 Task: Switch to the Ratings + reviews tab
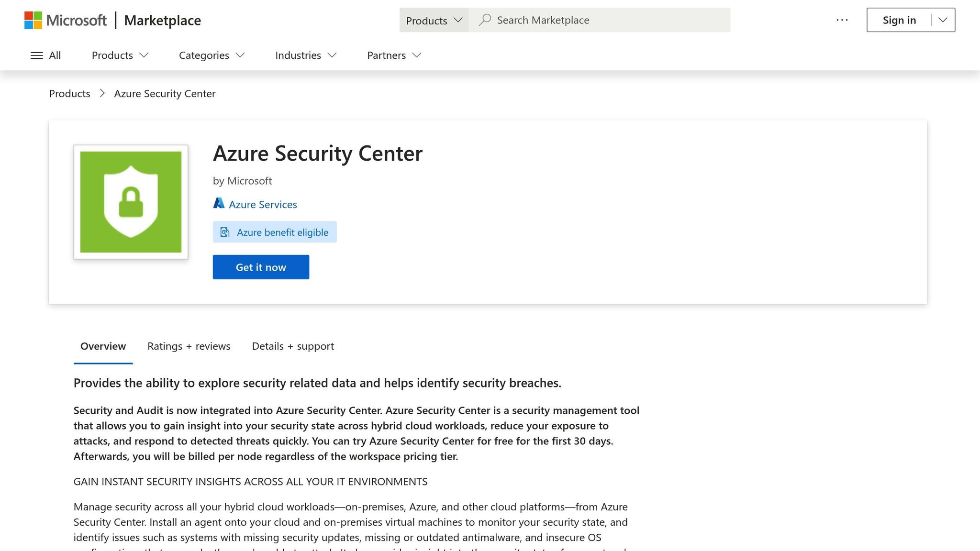point(189,346)
